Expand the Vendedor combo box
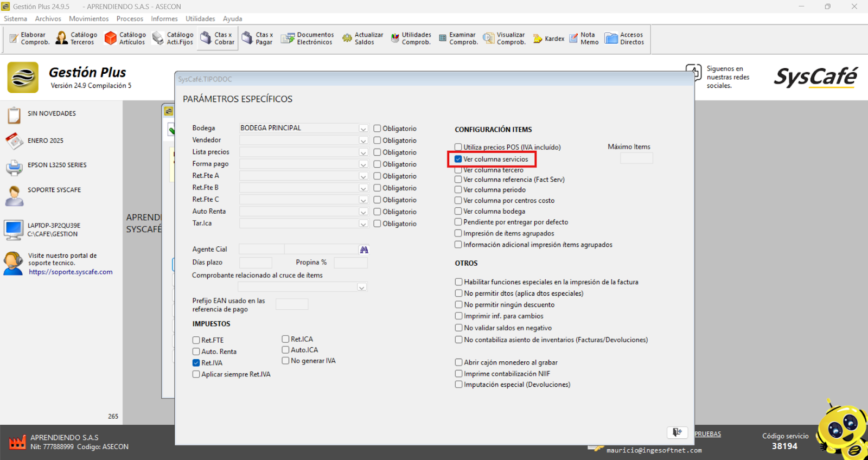The width and height of the screenshot is (868, 460). tap(363, 140)
